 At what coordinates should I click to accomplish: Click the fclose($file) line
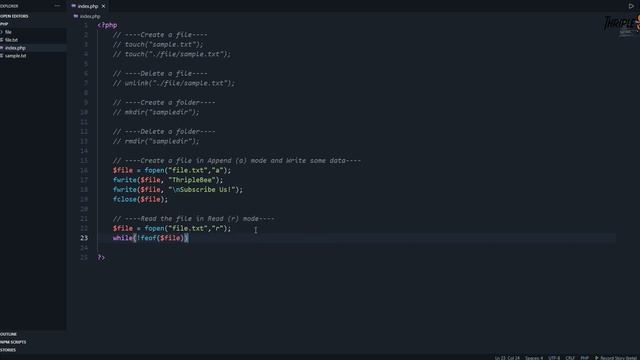(x=140, y=200)
